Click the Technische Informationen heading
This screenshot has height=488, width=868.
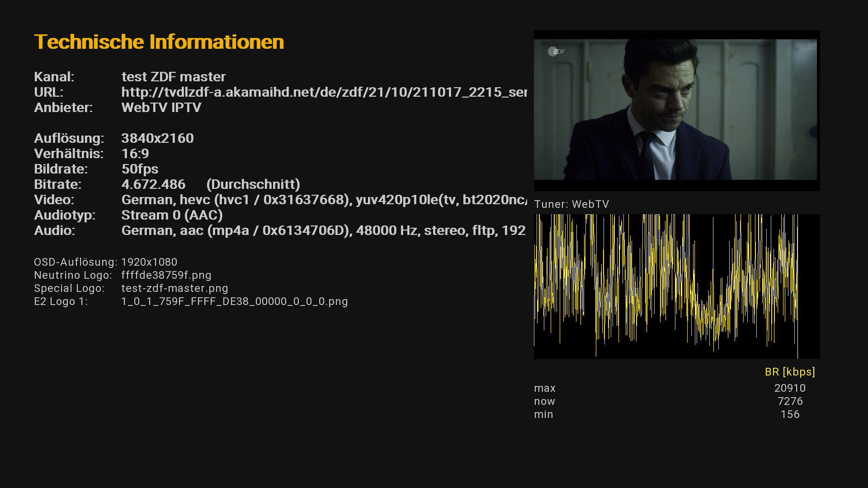click(x=159, y=42)
